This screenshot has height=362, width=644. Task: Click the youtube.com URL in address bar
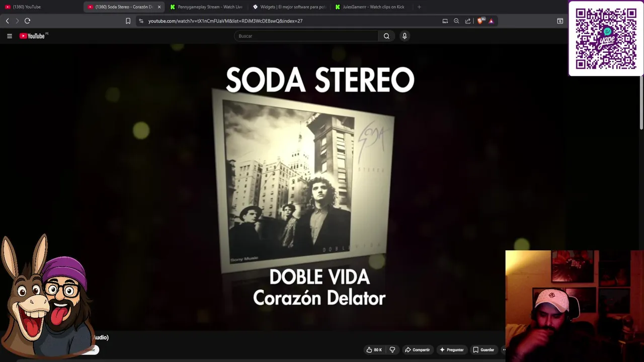coord(225,21)
